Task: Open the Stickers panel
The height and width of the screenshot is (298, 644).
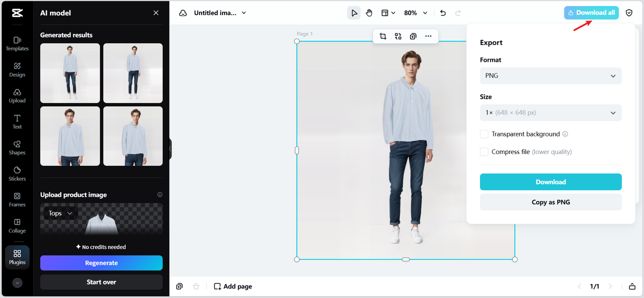Action: 17,174
